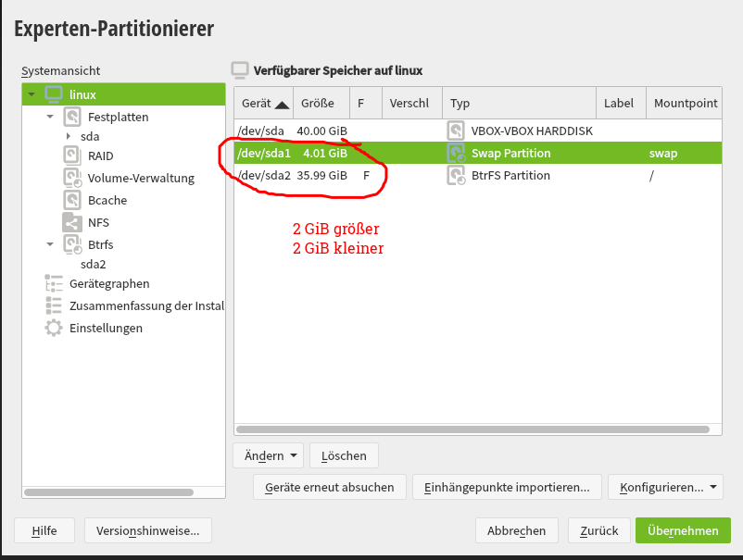Select the /dev/sda2 row
743x560 pixels.
478,175
